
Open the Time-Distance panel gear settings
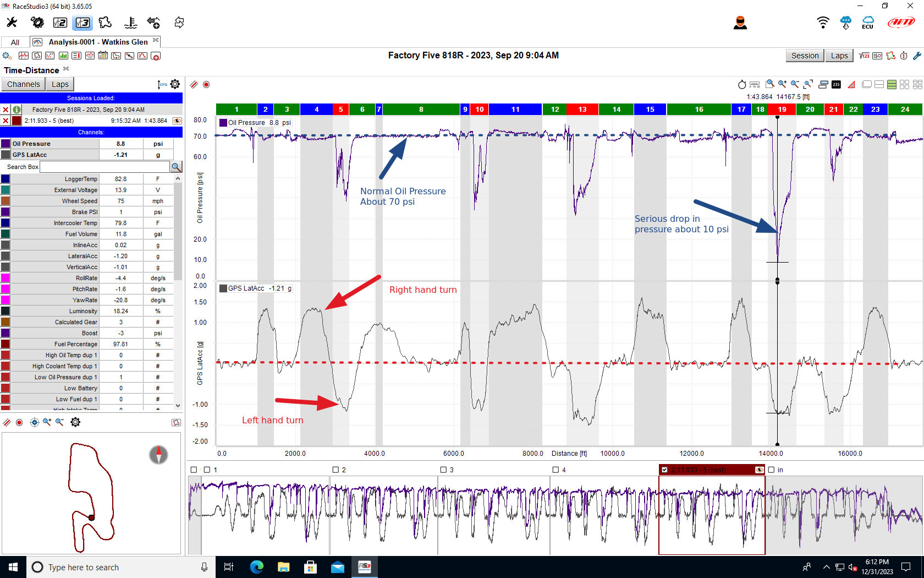pyautogui.click(x=175, y=84)
